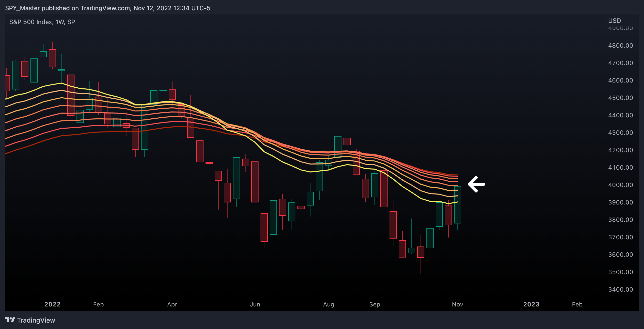Image resolution: width=644 pixels, height=329 pixels.
Task: Click the 2022 time axis label
Action: (52, 304)
